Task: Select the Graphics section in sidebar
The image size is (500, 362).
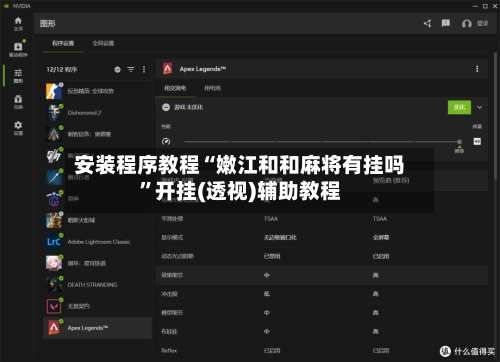Action: (x=18, y=76)
